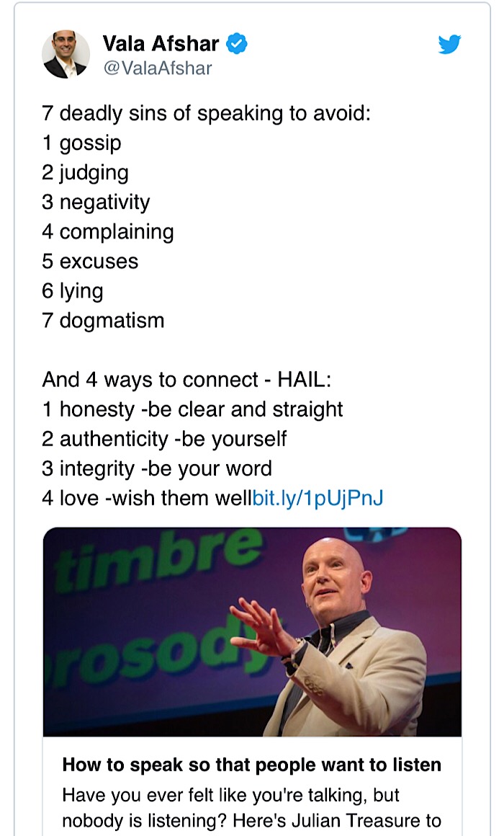Open the Vala Afshar display name

click(161, 44)
